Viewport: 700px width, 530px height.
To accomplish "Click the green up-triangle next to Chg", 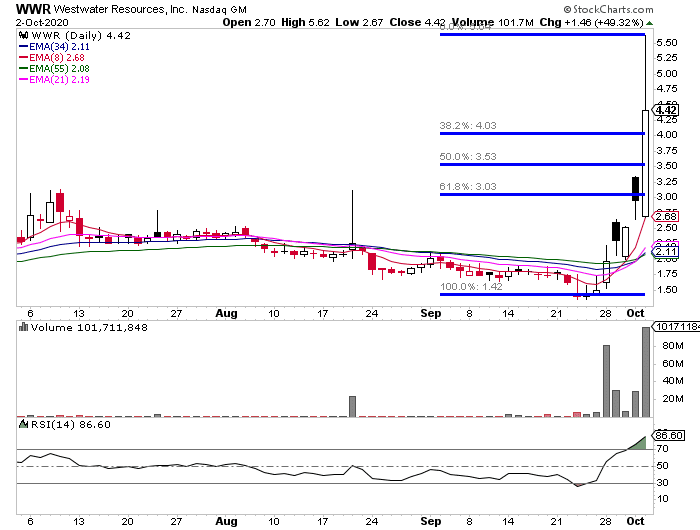I will [650, 23].
